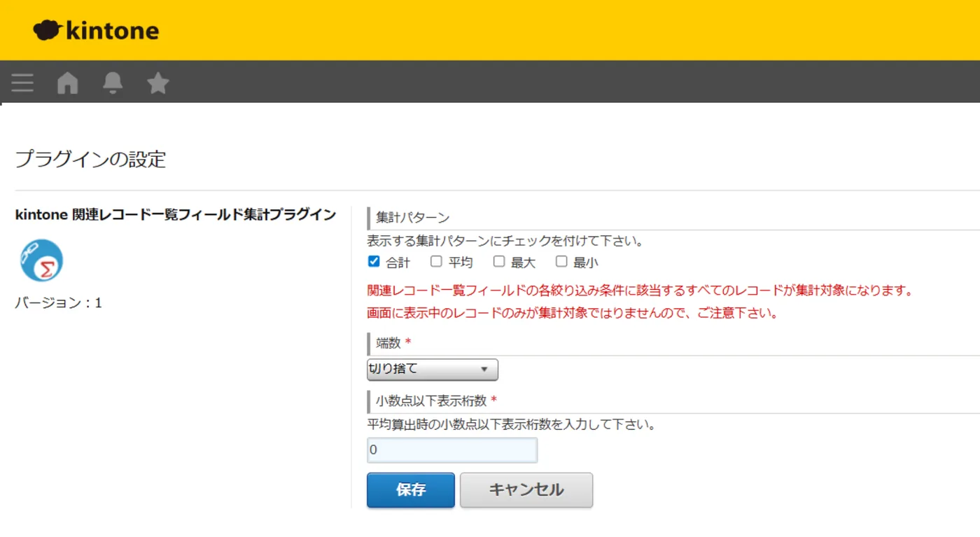Click the キャンセル button
Viewport: 980px width, 537px height.
click(526, 490)
